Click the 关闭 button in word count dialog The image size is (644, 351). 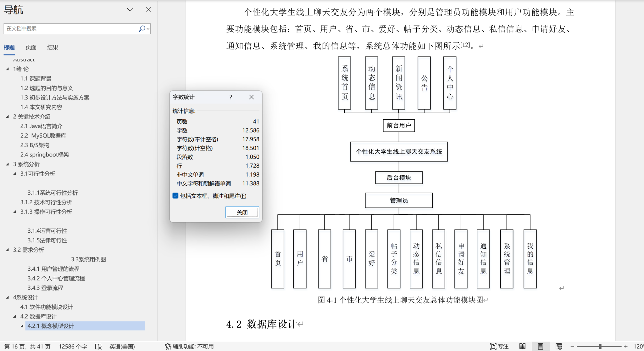coord(242,212)
